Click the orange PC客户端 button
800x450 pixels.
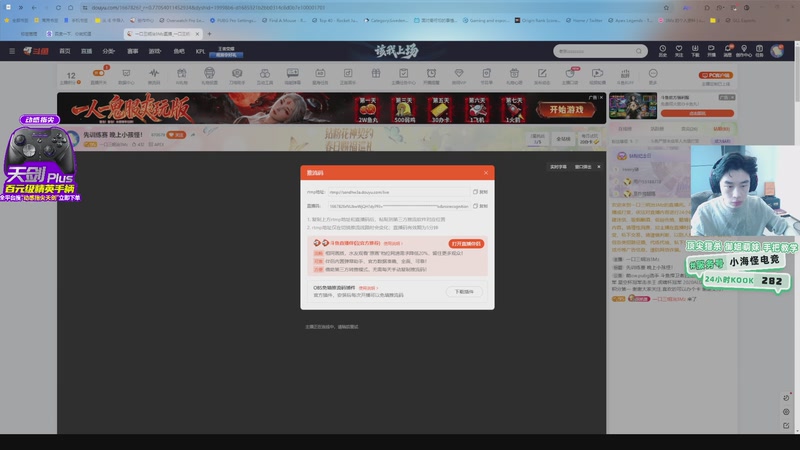716,75
